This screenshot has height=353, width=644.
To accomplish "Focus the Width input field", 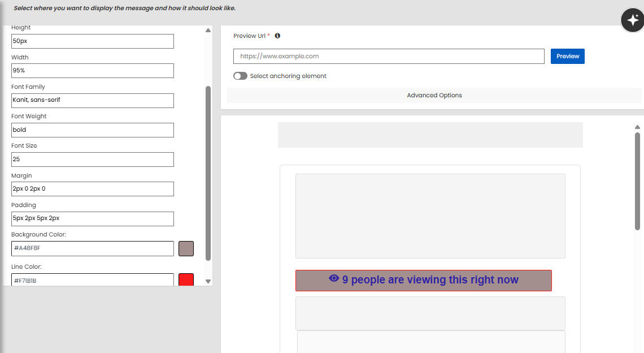I will [x=92, y=71].
